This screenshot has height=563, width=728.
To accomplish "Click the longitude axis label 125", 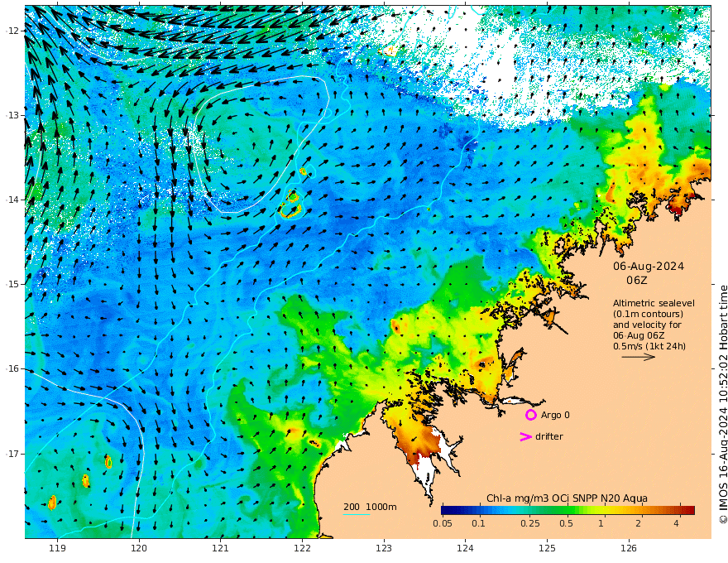I will click(x=547, y=548).
